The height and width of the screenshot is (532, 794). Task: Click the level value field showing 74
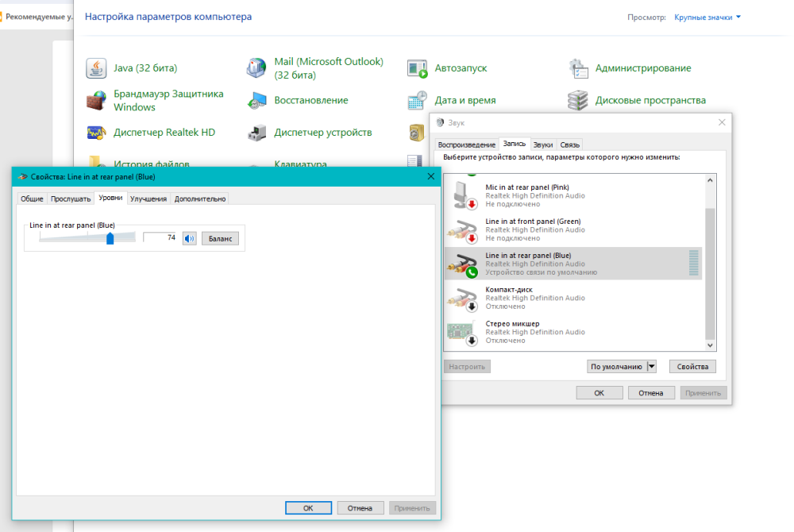click(x=160, y=238)
